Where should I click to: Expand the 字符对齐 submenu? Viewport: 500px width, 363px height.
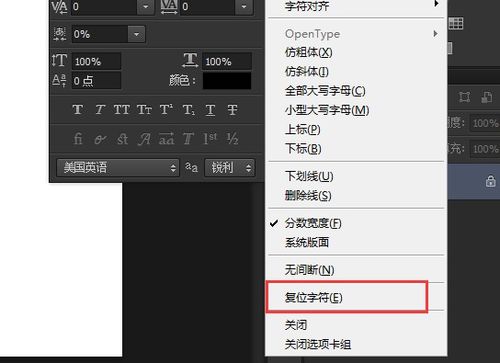click(356, 6)
